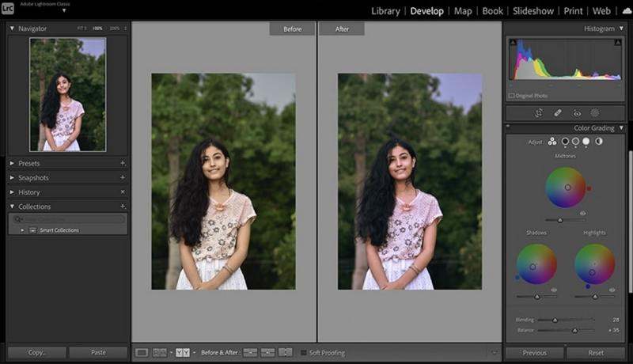Screen dimensions: 633x364
Task: Toggle the Midtones wheel visibility eye
Action: tap(582, 213)
